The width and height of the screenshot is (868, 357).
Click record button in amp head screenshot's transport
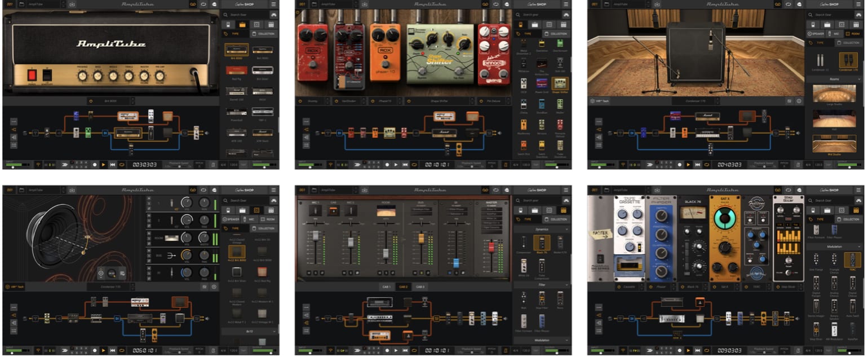(x=95, y=165)
